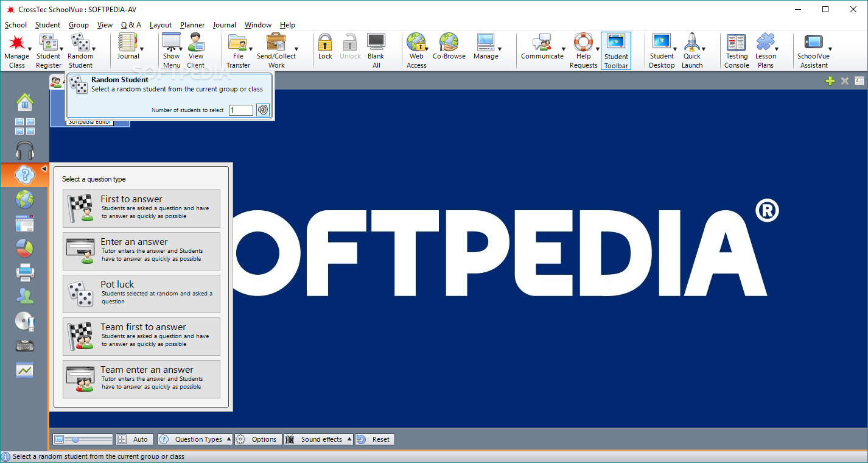Expand the Random Student dropdown arrow
The height and width of the screenshot is (463, 868).
(x=93, y=50)
